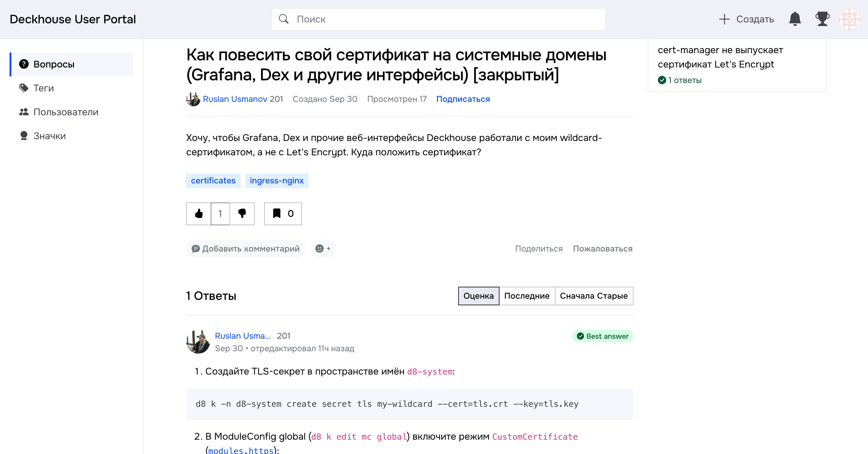Screen dimensions: 868x454
Task: Open the trophy achievements icon
Action: coord(822,19)
